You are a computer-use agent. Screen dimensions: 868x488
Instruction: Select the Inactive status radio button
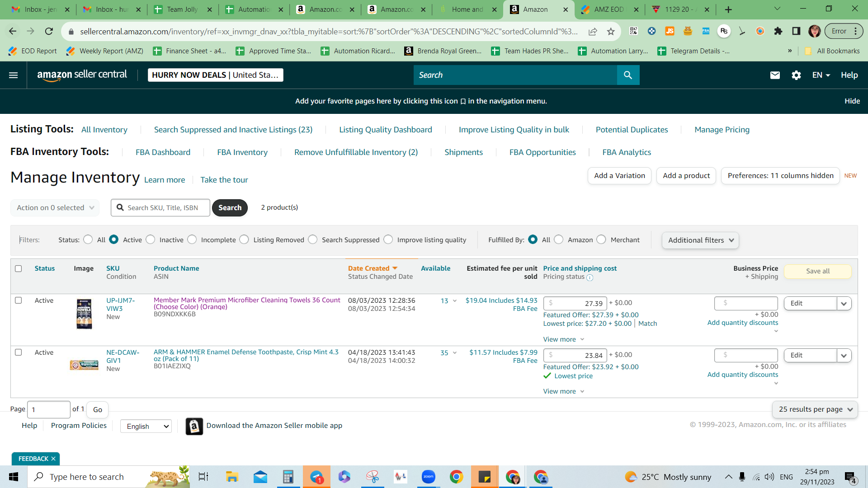point(151,239)
